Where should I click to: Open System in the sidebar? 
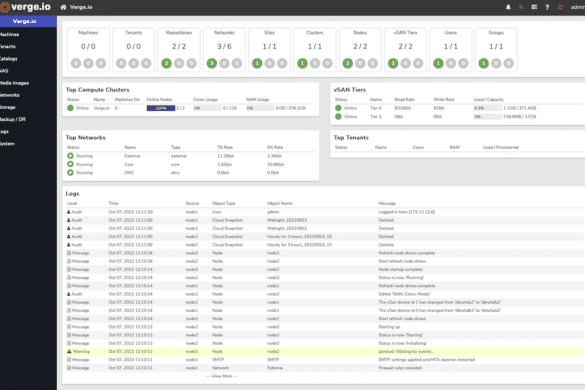pyautogui.click(x=7, y=144)
